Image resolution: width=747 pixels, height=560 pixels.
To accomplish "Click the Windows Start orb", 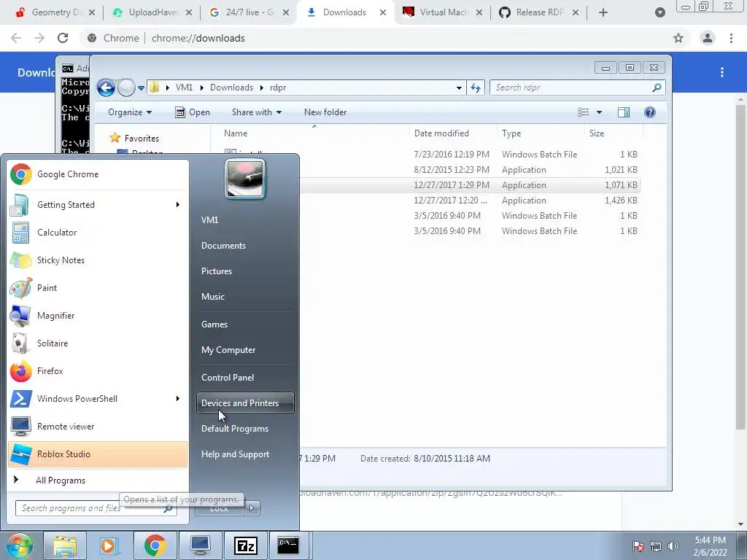I will pos(19,545).
